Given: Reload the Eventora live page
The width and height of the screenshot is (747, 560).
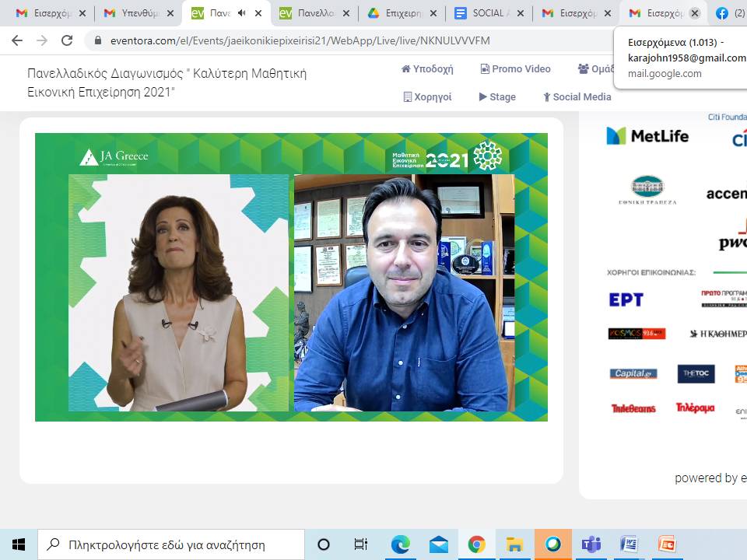Looking at the screenshot, I should pyautogui.click(x=67, y=40).
